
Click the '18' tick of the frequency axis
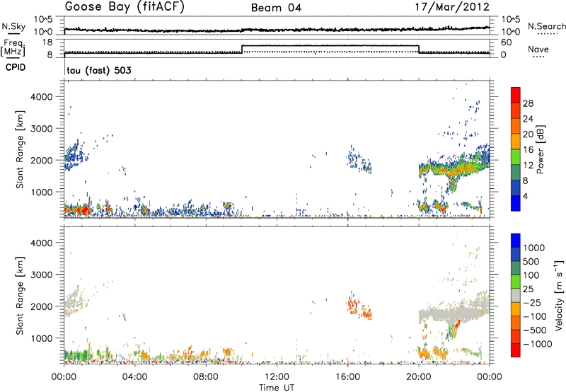47,42
